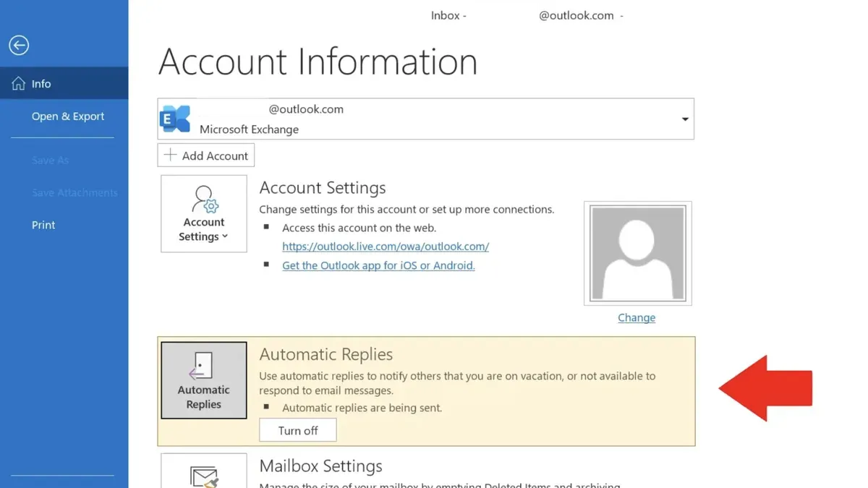Click the Mailbox Settings envelope icon
868x488 pixels.
tap(203, 476)
